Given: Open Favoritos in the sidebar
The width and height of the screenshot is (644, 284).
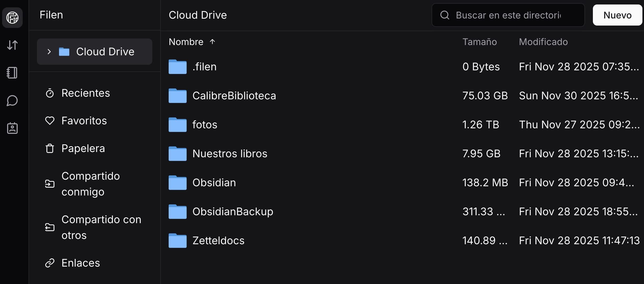Looking at the screenshot, I should pos(84,121).
